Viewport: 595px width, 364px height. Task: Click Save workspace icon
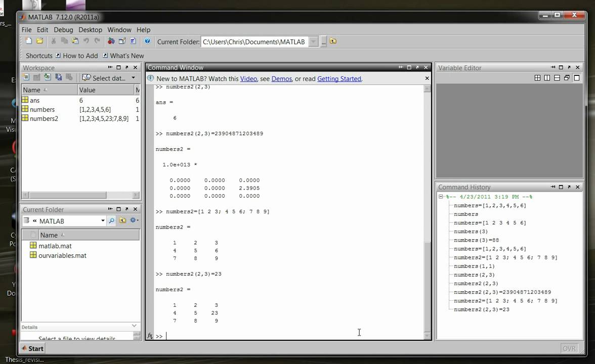click(59, 77)
